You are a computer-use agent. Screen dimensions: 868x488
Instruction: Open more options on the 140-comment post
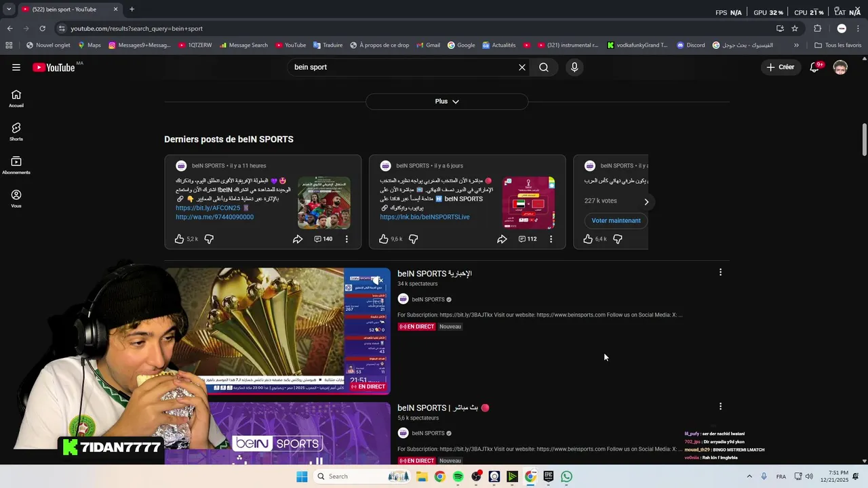[x=347, y=239]
